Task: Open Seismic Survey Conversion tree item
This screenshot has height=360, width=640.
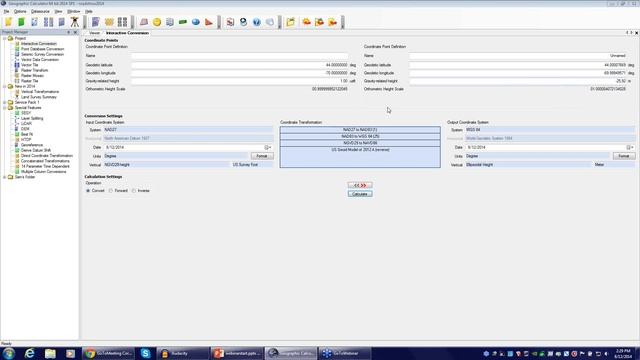Action: pos(42,54)
